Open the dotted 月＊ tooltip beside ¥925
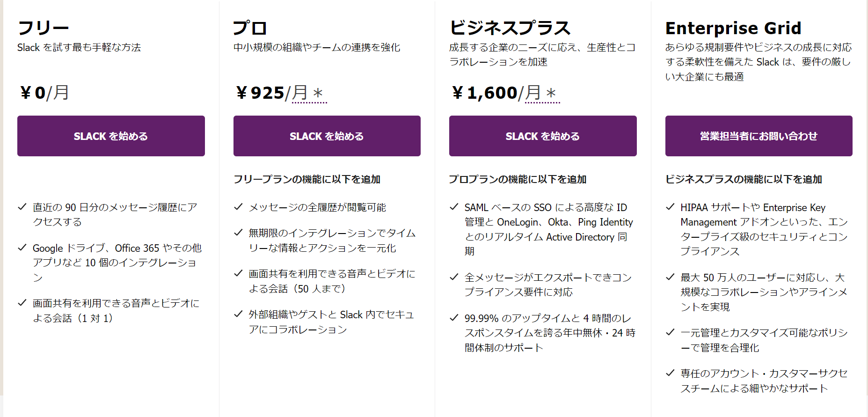This screenshot has width=868, height=417. click(309, 93)
